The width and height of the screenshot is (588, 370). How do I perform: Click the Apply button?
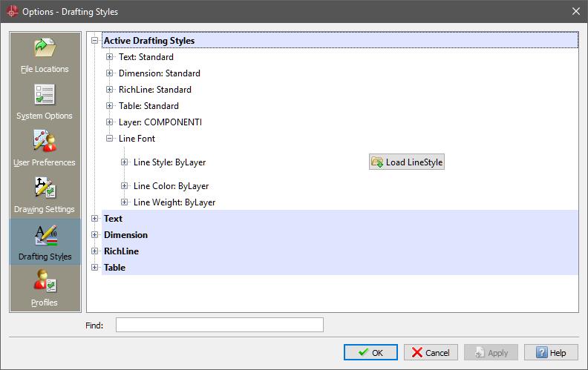coord(491,352)
